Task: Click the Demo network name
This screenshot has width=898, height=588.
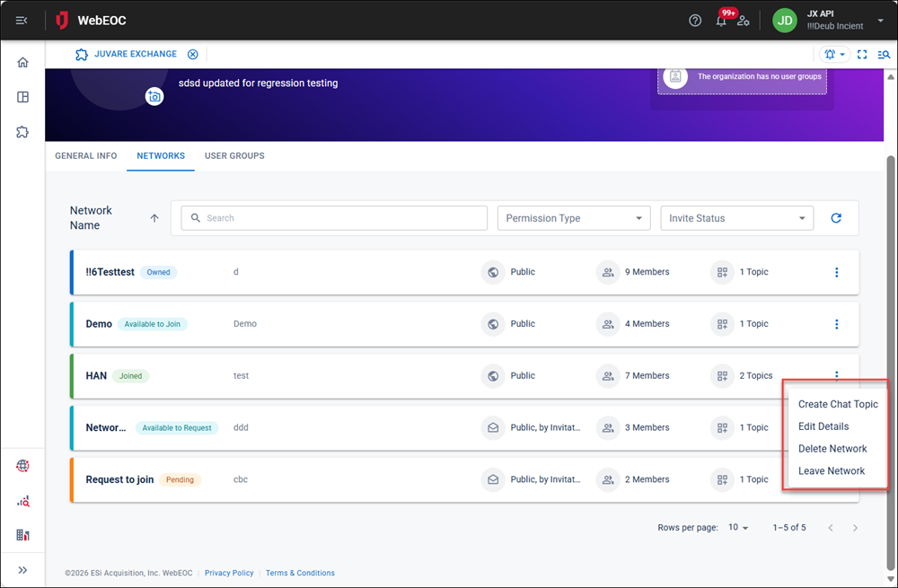Action: pyautogui.click(x=99, y=324)
